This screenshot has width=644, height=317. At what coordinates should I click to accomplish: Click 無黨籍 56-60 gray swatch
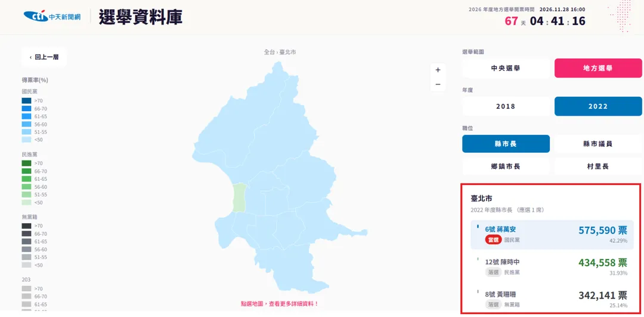point(27,249)
